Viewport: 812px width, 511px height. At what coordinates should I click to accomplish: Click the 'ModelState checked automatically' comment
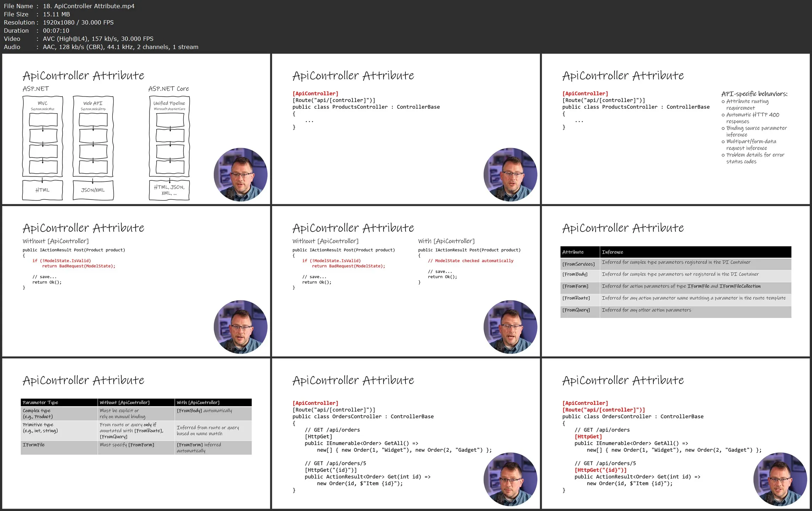tap(470, 261)
